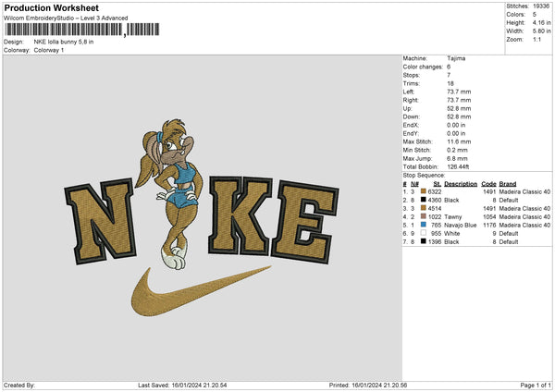Click the Width value '5.80 in'
Viewport: 555px width, 392px height.
click(x=541, y=31)
